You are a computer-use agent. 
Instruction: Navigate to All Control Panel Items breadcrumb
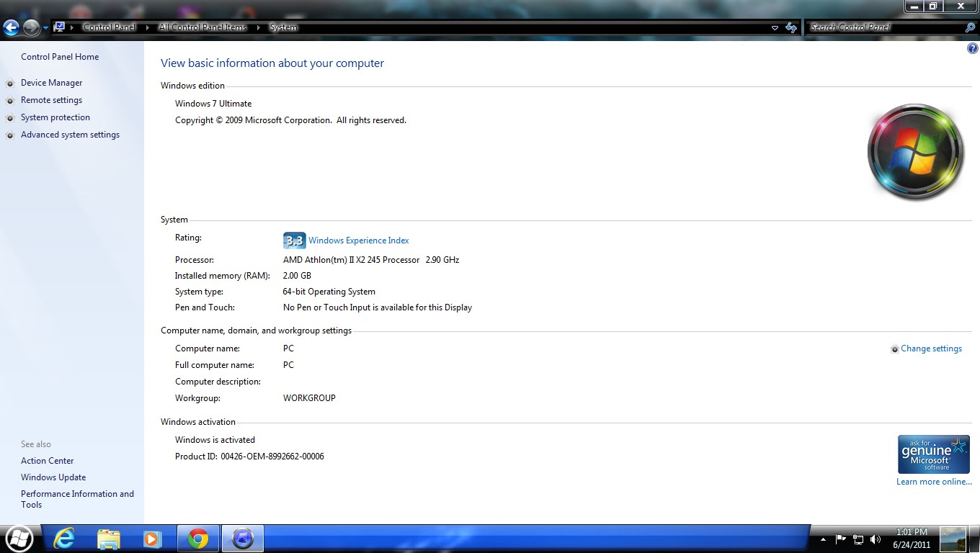202,27
